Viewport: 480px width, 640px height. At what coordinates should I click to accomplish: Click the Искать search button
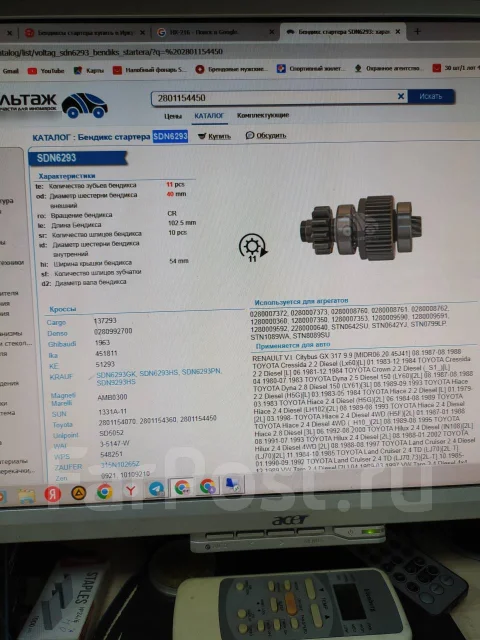[431, 96]
